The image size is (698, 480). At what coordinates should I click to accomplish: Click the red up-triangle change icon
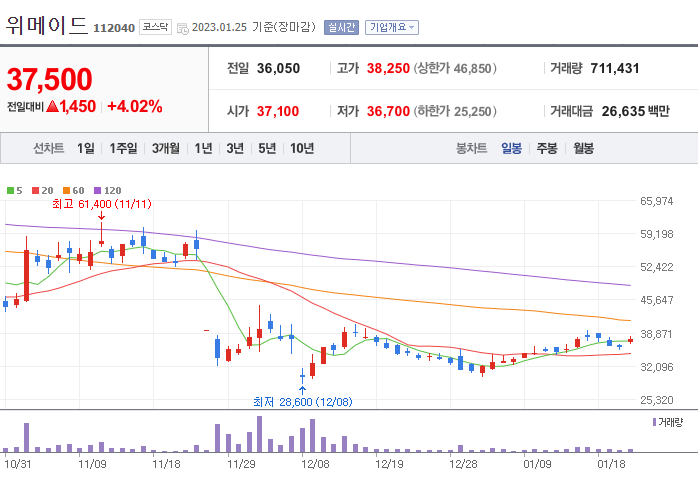click(x=53, y=106)
